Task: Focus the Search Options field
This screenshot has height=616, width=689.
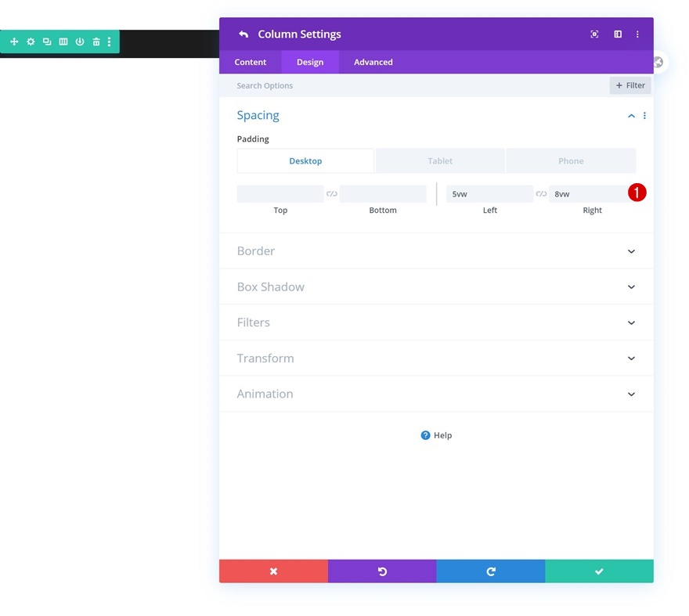Action: (413, 85)
